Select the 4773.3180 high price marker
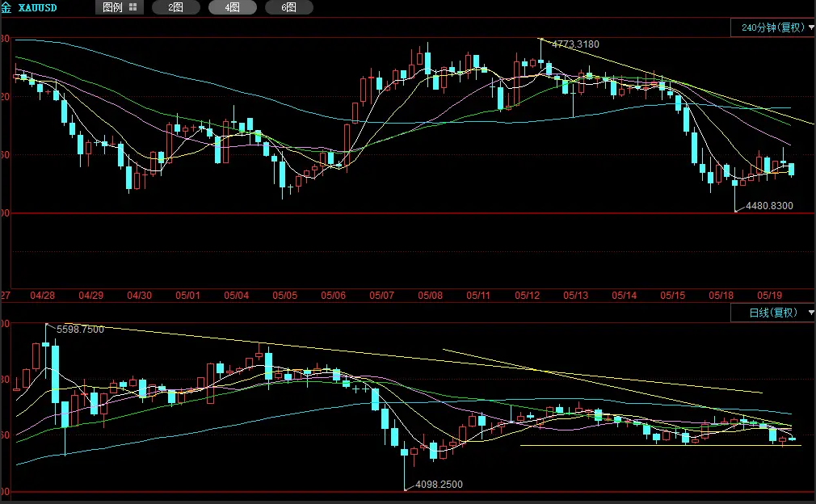 pos(575,44)
